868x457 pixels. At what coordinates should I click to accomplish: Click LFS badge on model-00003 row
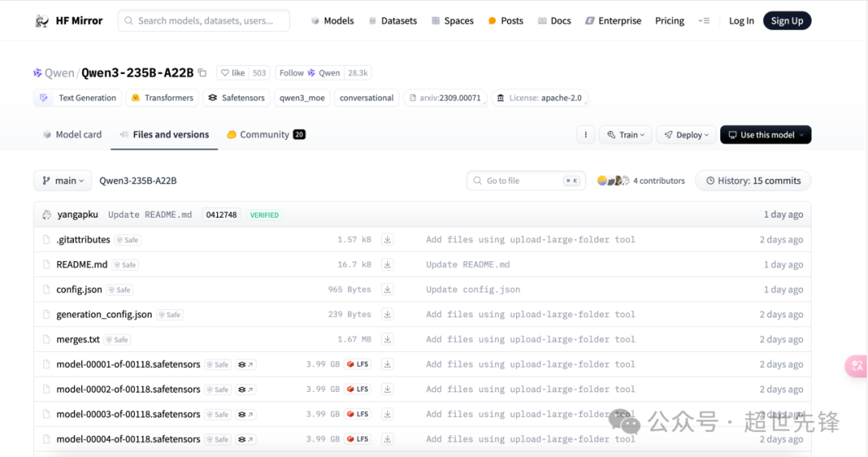[x=358, y=414]
